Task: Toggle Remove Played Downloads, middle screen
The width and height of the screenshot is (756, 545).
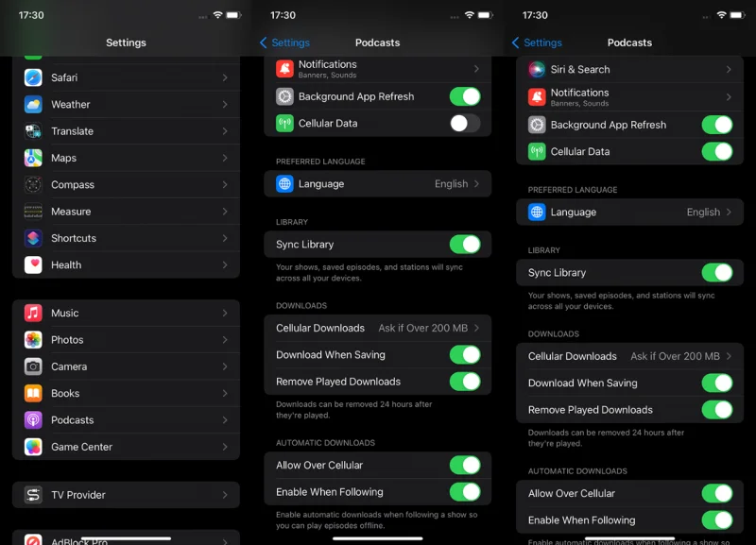Action: click(x=465, y=382)
